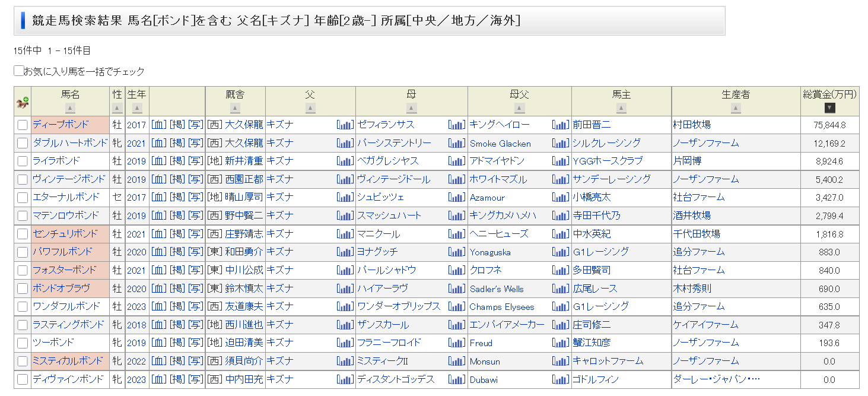This screenshot has width=868, height=396.
Task: Click chart icon next to Smoke Glacken
Action: pyautogui.click(x=560, y=143)
